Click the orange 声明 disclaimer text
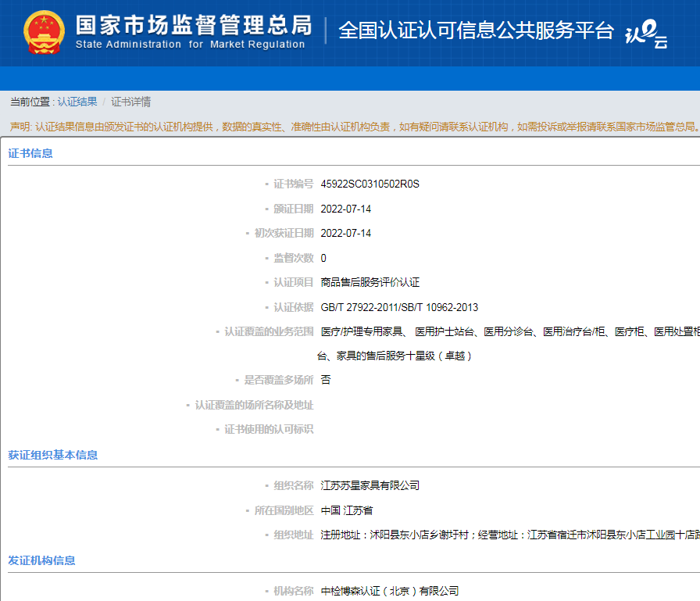This screenshot has width=700, height=601. (x=352, y=127)
